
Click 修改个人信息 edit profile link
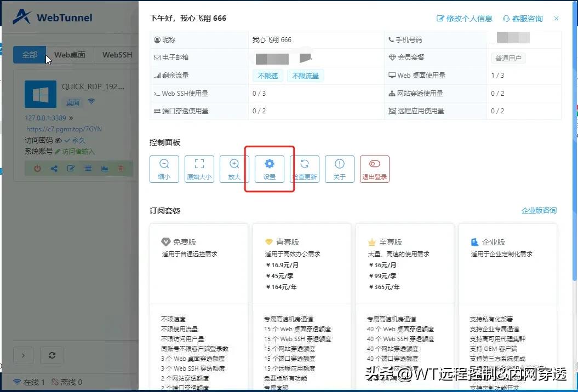[x=465, y=19]
